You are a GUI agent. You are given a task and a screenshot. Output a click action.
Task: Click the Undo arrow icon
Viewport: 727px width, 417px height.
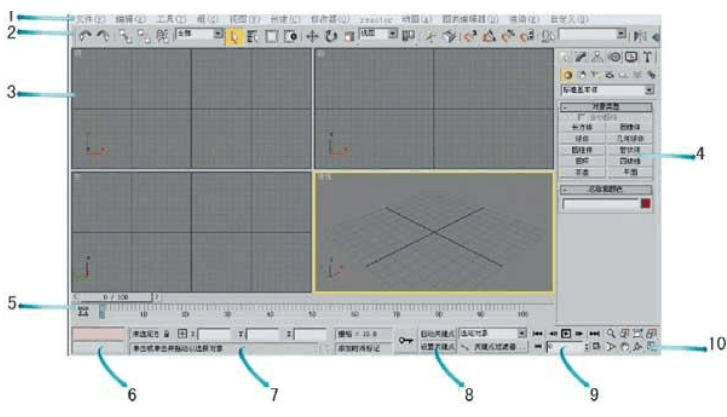tap(85, 36)
